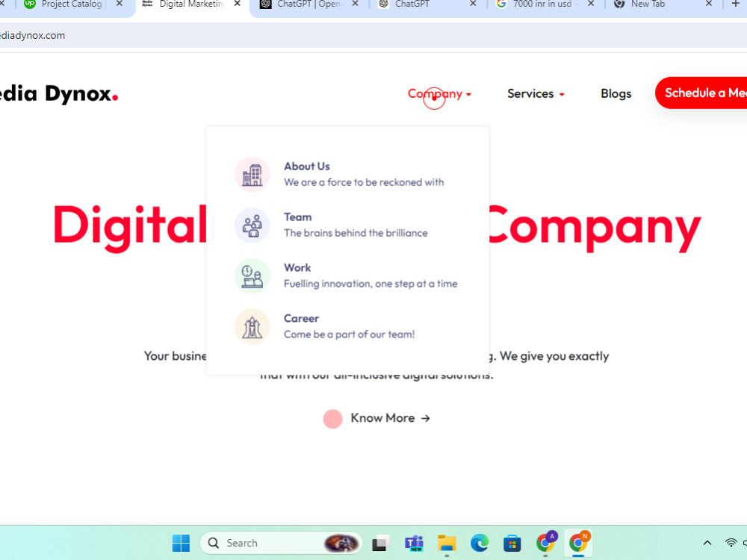Switch to Chrome profile A in taskbar
747x560 pixels.
pyautogui.click(x=546, y=542)
